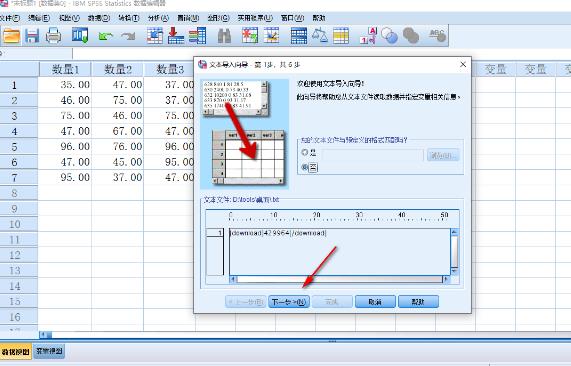Click the Save file floppy disk icon

[x=32, y=36]
